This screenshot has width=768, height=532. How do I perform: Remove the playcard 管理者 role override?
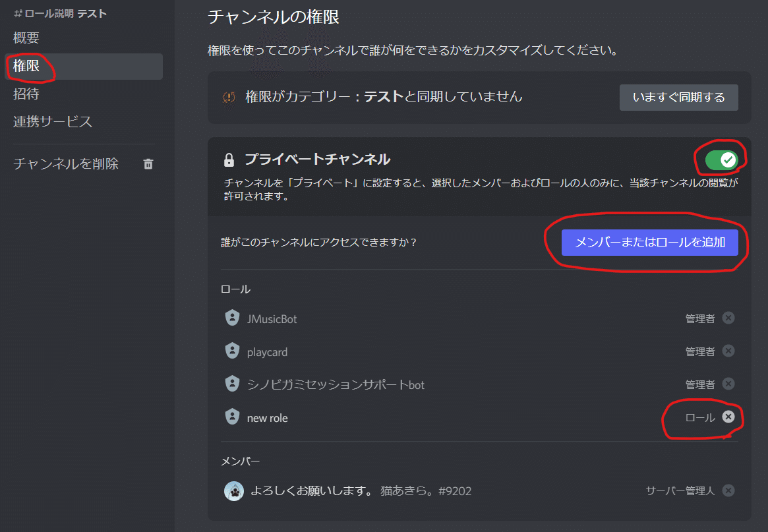pos(728,351)
